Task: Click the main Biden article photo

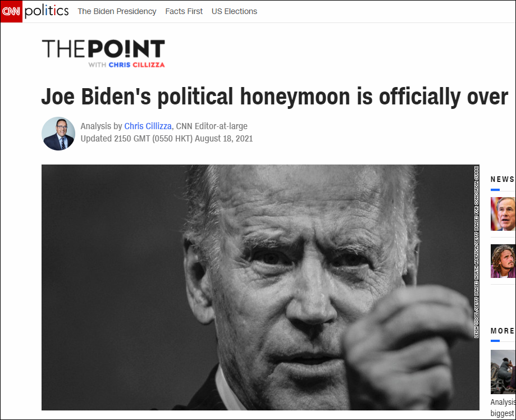Action: coord(261,287)
